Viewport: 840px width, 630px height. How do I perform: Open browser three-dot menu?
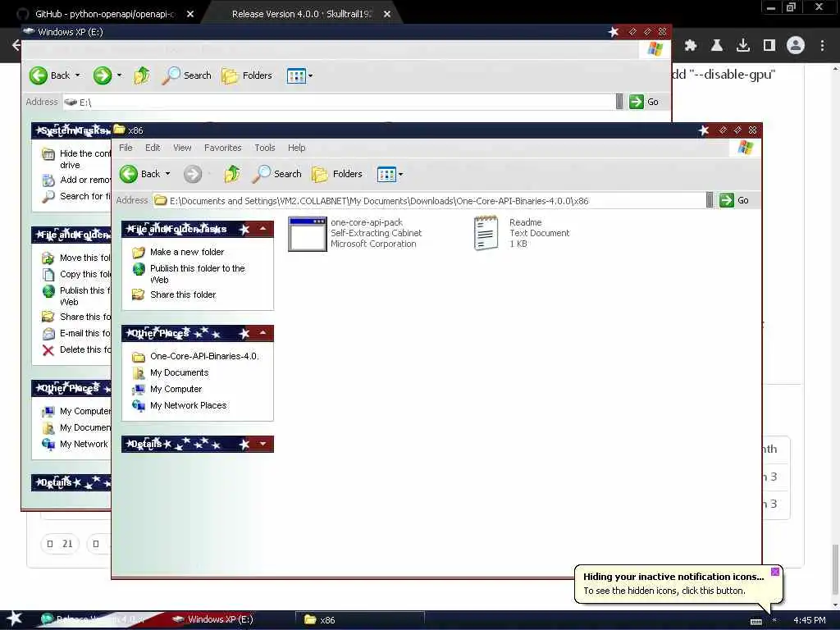[822, 46]
